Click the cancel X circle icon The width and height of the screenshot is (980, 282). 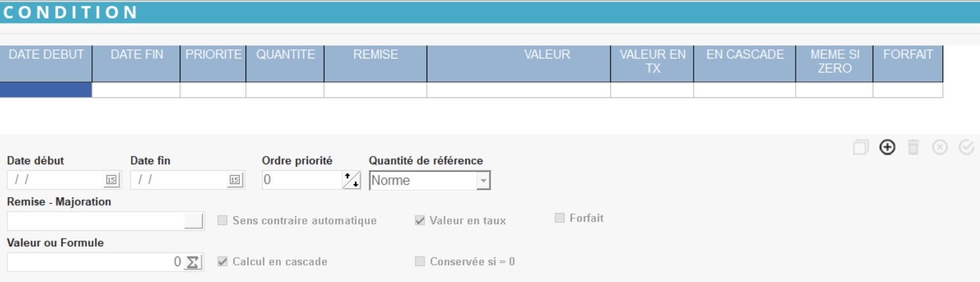click(940, 148)
